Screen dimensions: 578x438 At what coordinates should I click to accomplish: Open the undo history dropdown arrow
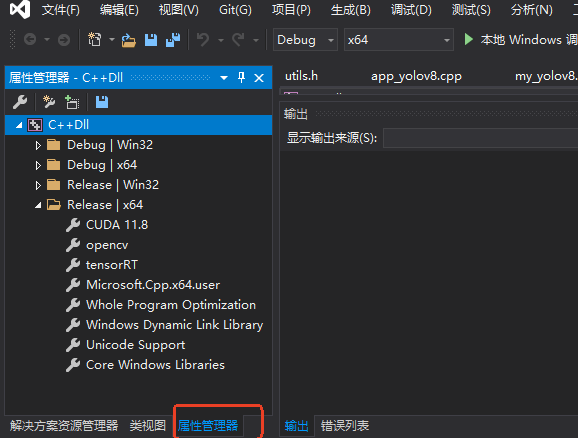(x=221, y=40)
